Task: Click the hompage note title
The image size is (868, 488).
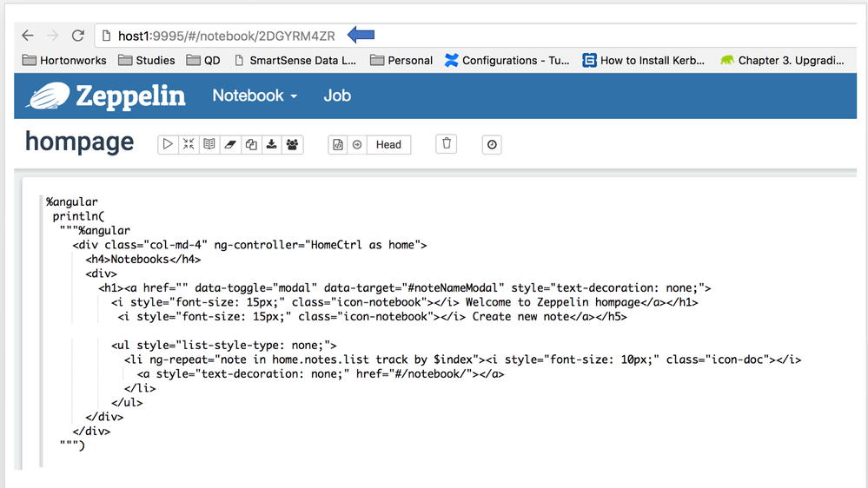Action: [79, 142]
